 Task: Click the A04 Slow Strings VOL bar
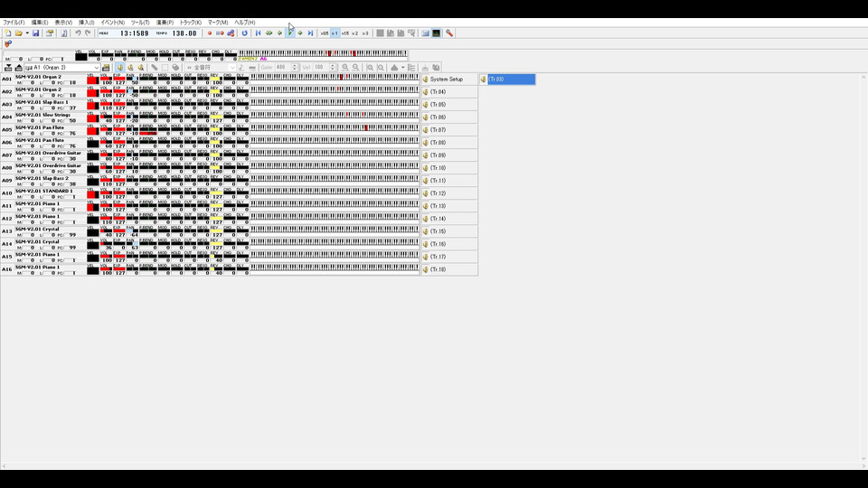pos(107,117)
